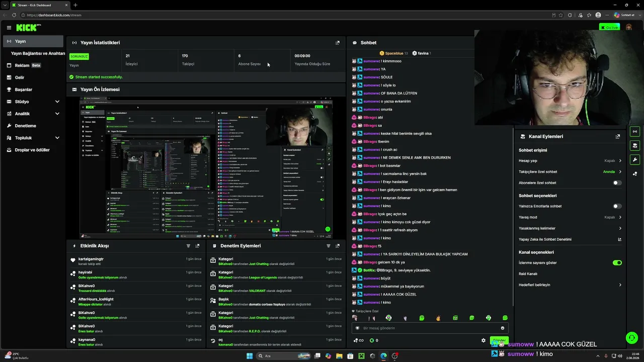Viewport: 644px width, 362px height.
Task: Send the chat message with Gönder
Action: (499, 340)
